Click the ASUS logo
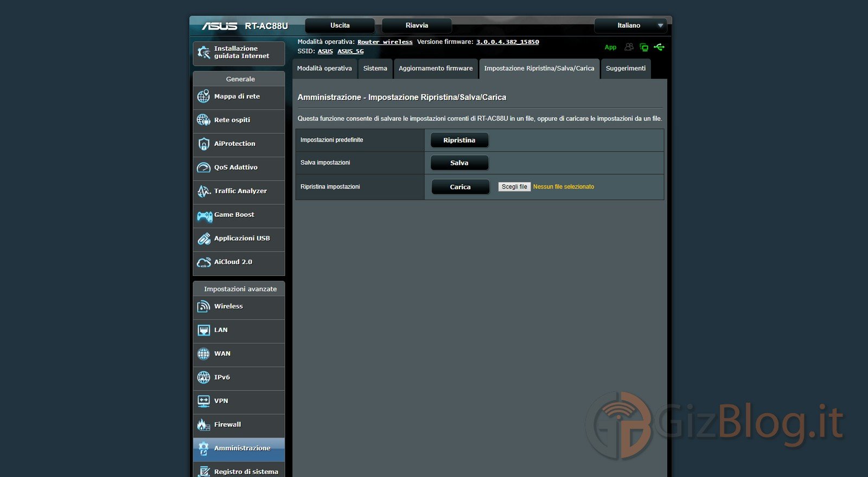Image resolution: width=868 pixels, height=477 pixels. point(220,26)
